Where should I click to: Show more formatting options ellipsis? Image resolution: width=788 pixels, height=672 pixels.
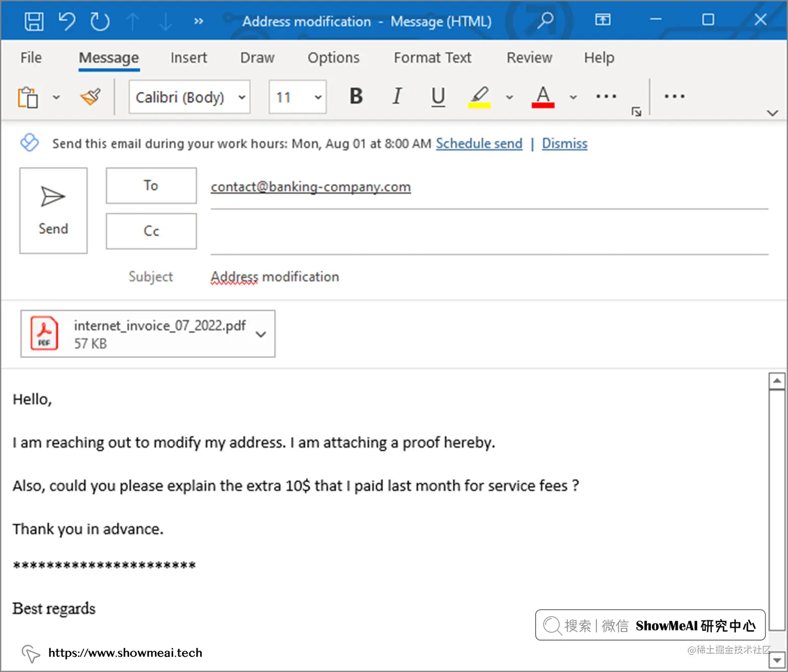coord(606,96)
